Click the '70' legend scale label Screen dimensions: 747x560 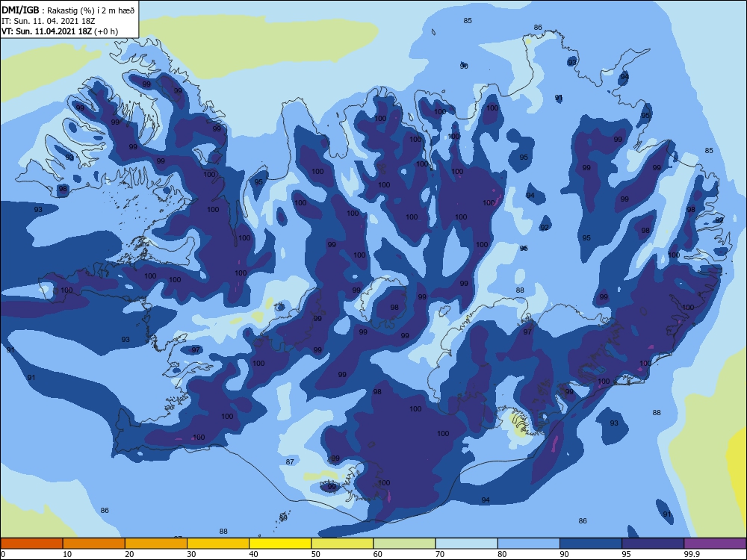click(440, 554)
